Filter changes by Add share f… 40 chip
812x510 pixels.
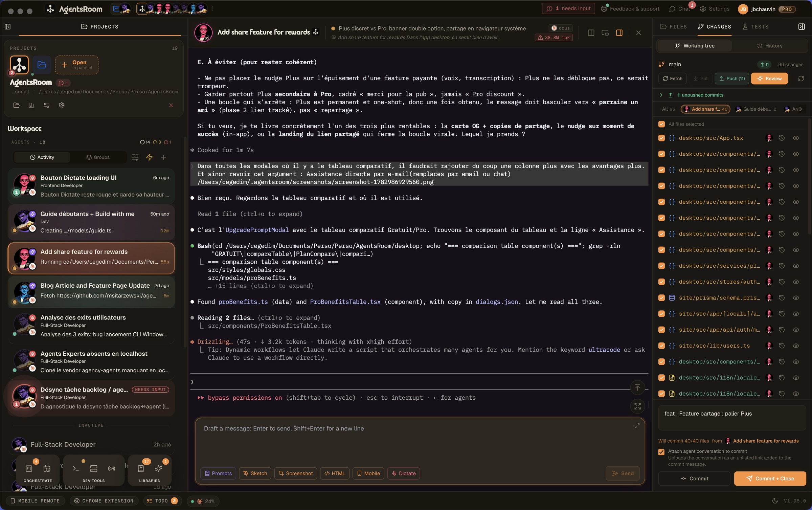pos(705,109)
